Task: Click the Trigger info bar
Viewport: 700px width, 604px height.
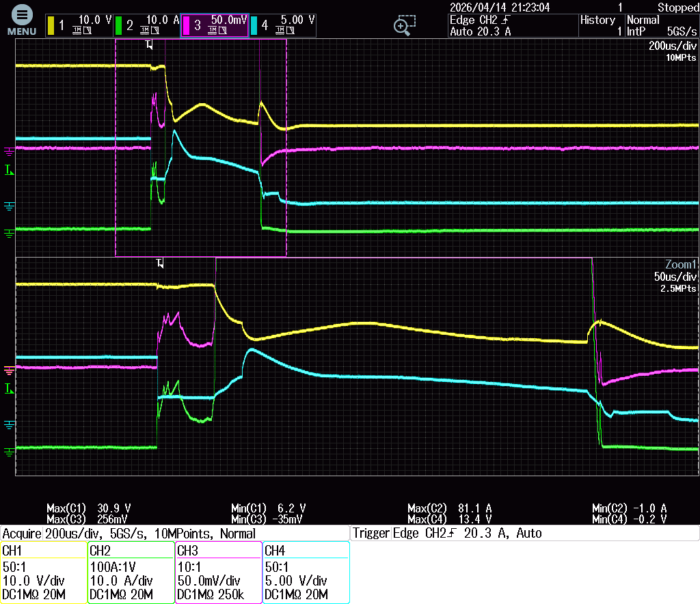Action: click(525, 534)
